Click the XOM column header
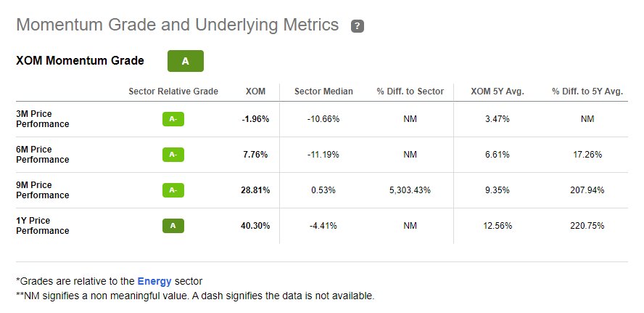This screenshot has height=313, width=644. coord(255,92)
